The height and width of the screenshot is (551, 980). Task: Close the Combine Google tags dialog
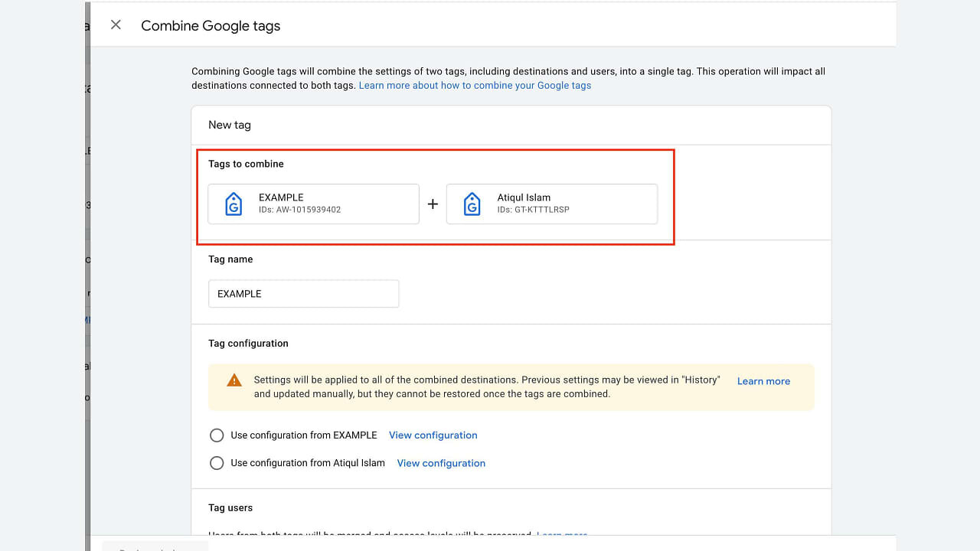click(116, 25)
